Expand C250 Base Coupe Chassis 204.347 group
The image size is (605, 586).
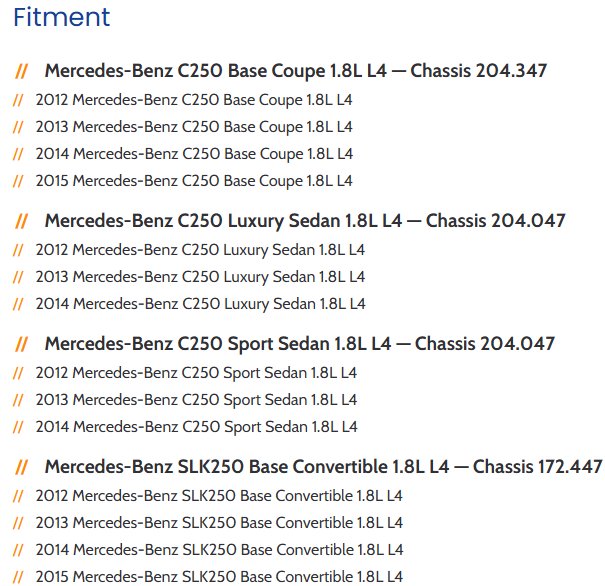point(295,71)
